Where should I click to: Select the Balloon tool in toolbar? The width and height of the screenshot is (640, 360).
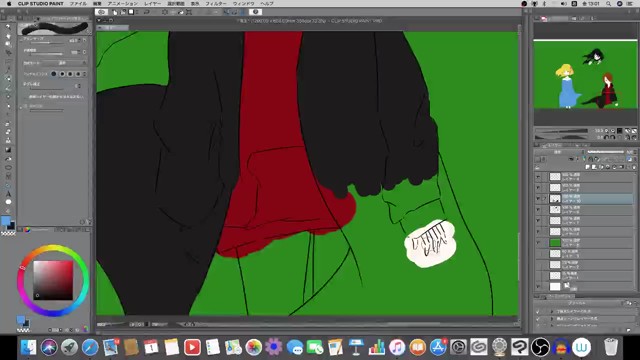[x=8, y=202]
